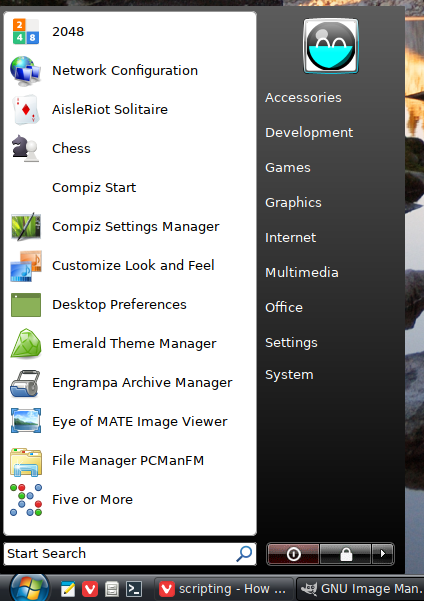The width and height of the screenshot is (424, 601).
Task: Click in the Start Search field
Action: (130, 554)
